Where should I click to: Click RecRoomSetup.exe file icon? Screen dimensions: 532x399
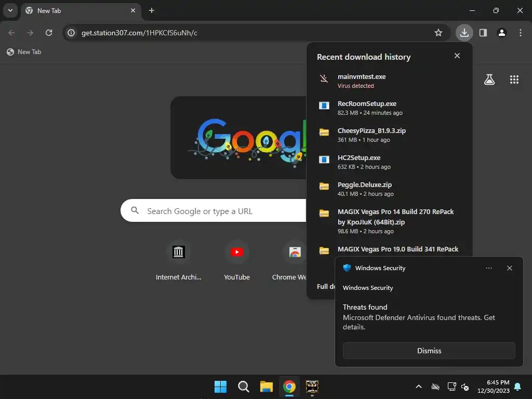(324, 105)
